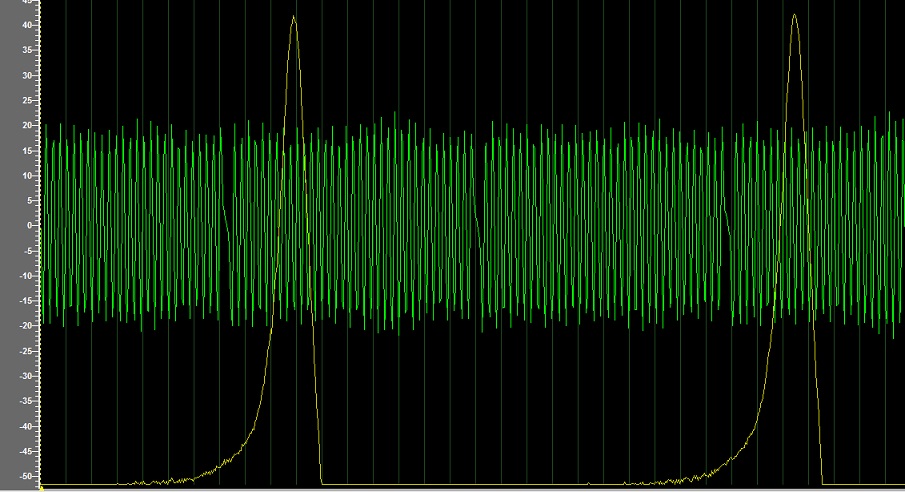Click the "0" label on the vertical axis
905x492 pixels.
(x=29, y=226)
